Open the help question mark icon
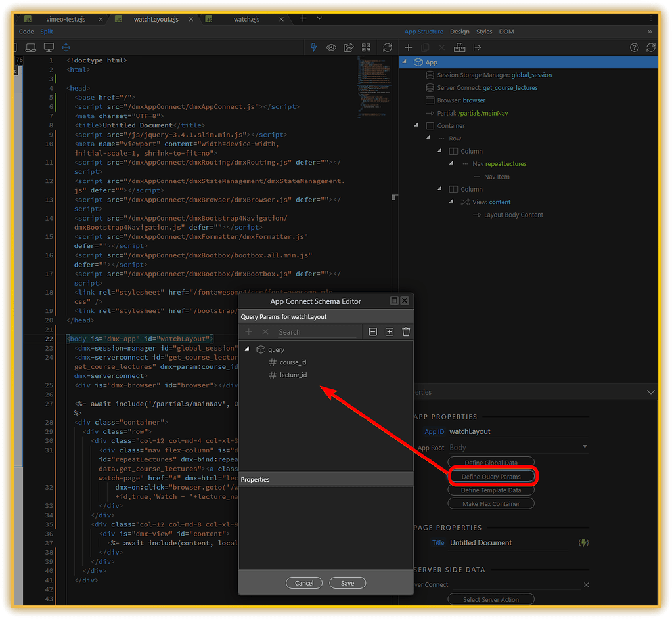Image resolution: width=672 pixels, height=619 pixels. click(633, 47)
